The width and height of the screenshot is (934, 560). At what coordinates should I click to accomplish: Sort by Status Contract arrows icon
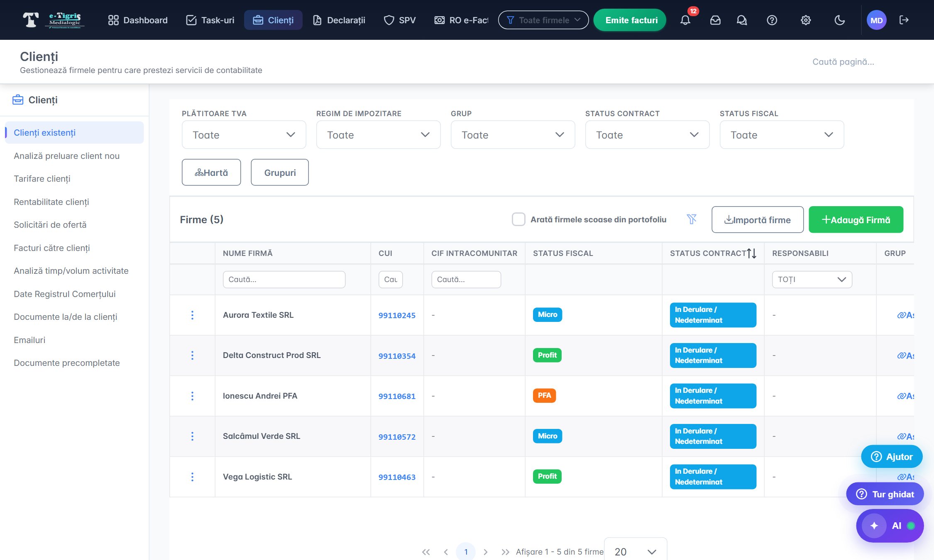click(x=752, y=253)
